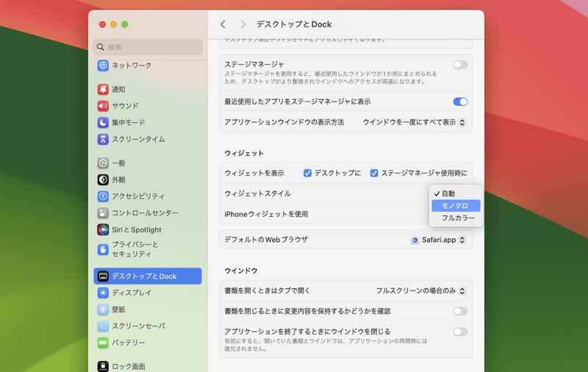Click the バッテリー battery icon
Image resolution: width=588 pixels, height=372 pixels.
(x=103, y=343)
